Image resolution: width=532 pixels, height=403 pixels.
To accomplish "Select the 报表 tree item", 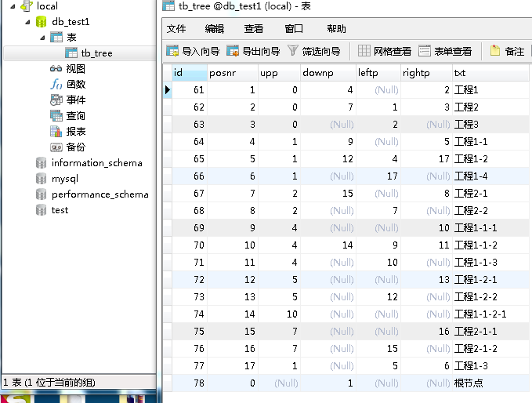I will coord(68,132).
